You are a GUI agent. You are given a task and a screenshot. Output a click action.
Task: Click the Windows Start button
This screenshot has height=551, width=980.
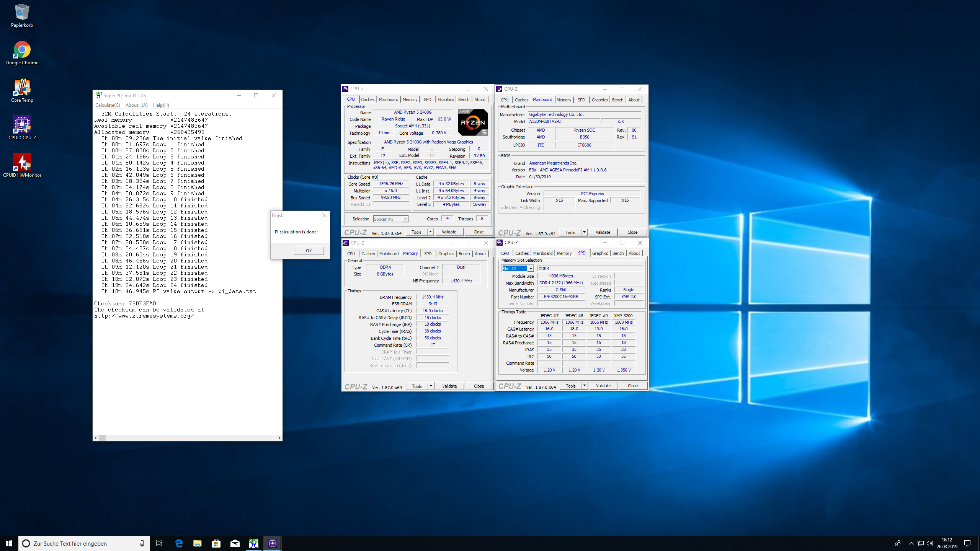(9, 543)
